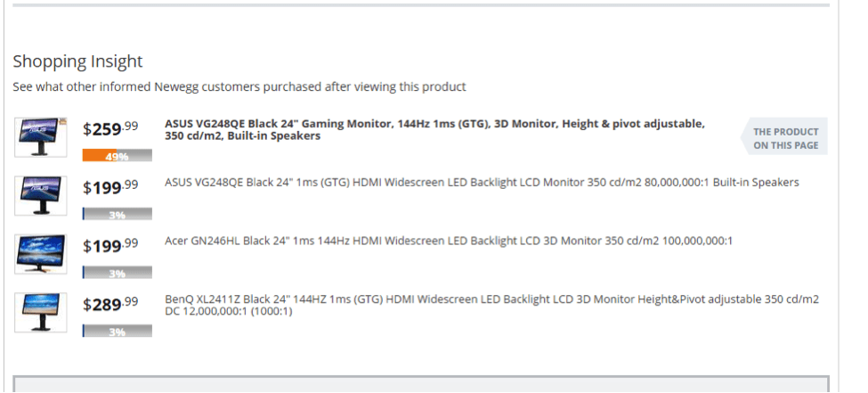The height and width of the screenshot is (393, 868).
Task: Select the BenQ XL2411Z monitor thumbnail
Action: click(40, 313)
